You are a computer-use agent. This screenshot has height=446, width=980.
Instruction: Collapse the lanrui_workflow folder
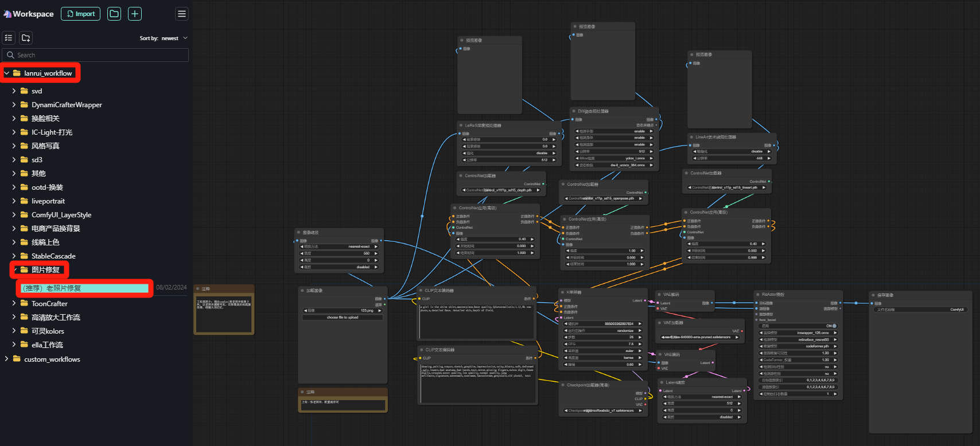[7, 73]
